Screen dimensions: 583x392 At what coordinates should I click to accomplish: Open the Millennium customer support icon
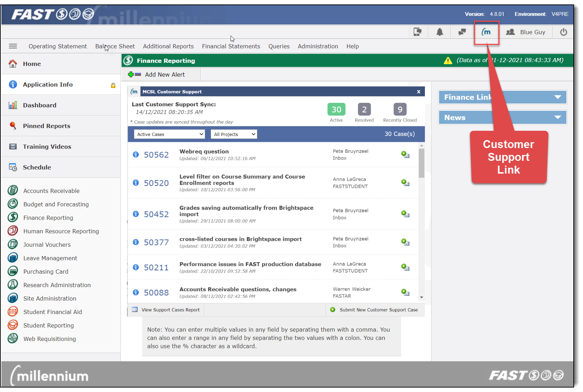coord(486,32)
